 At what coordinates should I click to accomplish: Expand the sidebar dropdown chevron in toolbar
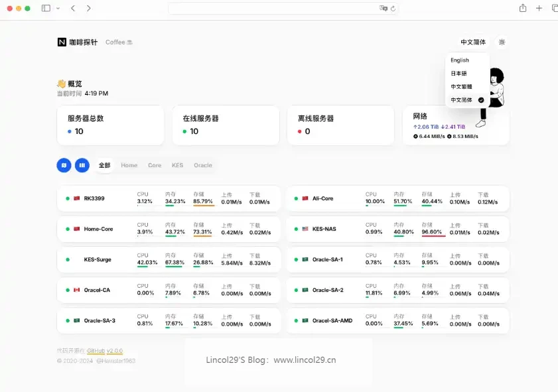tap(58, 9)
